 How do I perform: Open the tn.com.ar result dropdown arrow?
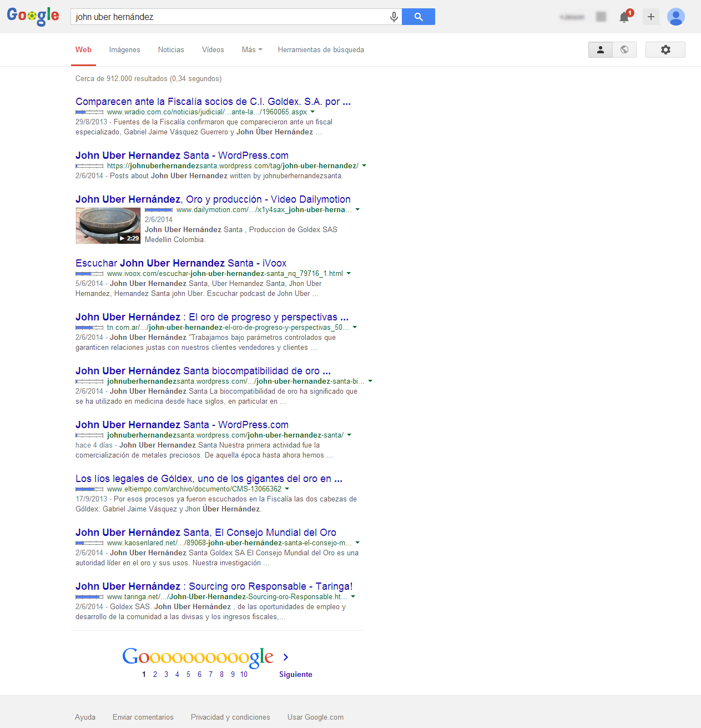click(x=355, y=327)
